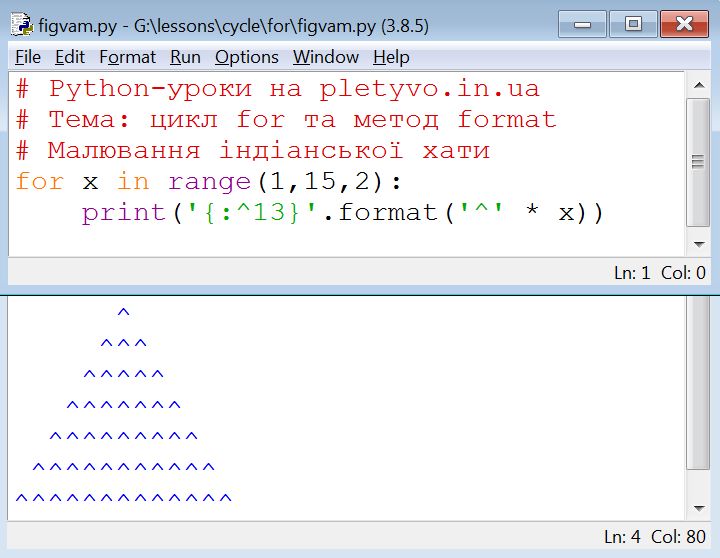Open the Run menu
Viewport: 720px width, 558px height.
(x=185, y=57)
